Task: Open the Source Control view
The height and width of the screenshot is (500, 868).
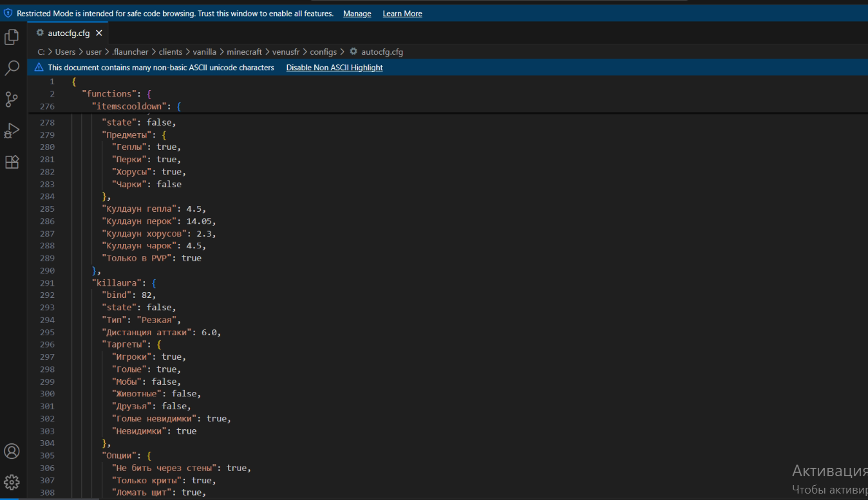Action: pyautogui.click(x=12, y=99)
